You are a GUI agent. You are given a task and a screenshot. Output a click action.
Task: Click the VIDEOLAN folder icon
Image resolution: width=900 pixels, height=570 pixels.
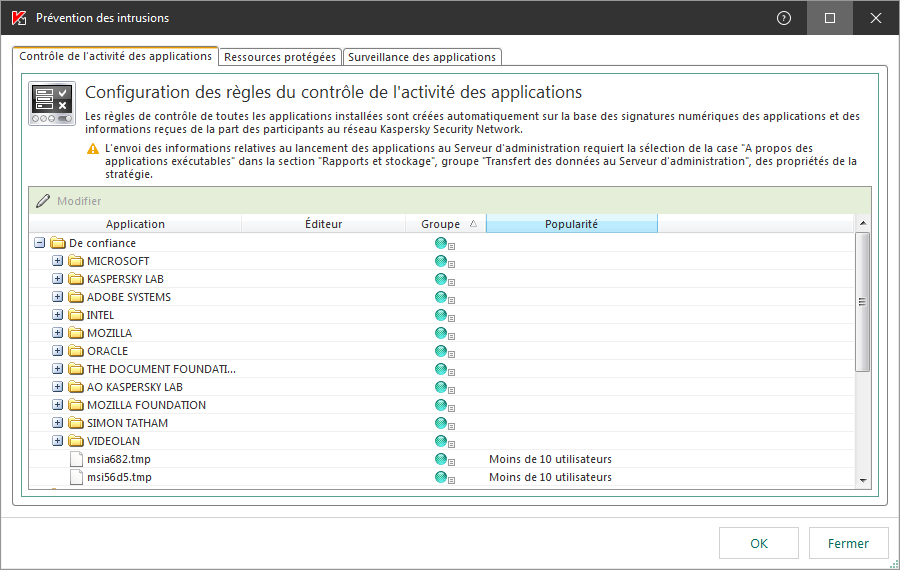coord(76,441)
